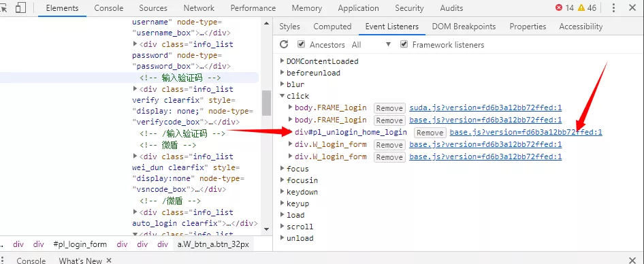The image size is (644, 264).
Task: Open the DOM Breakpoints pane
Action: tap(464, 27)
